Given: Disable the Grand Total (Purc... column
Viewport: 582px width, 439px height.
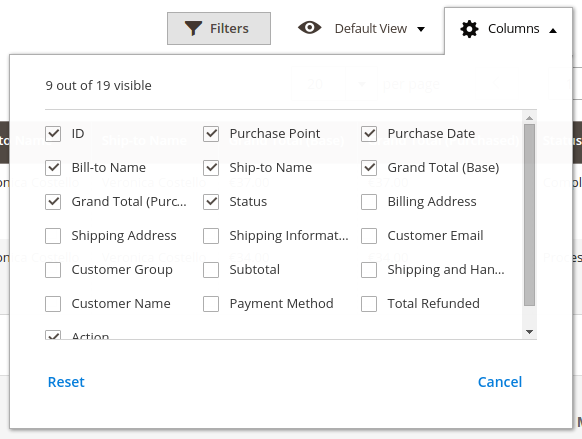Looking at the screenshot, I should 53,202.
